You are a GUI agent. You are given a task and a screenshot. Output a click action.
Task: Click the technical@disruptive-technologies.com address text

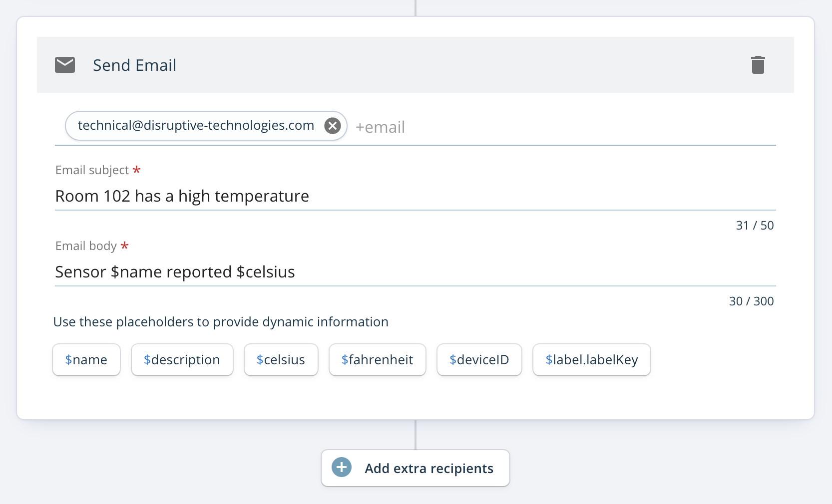point(196,125)
